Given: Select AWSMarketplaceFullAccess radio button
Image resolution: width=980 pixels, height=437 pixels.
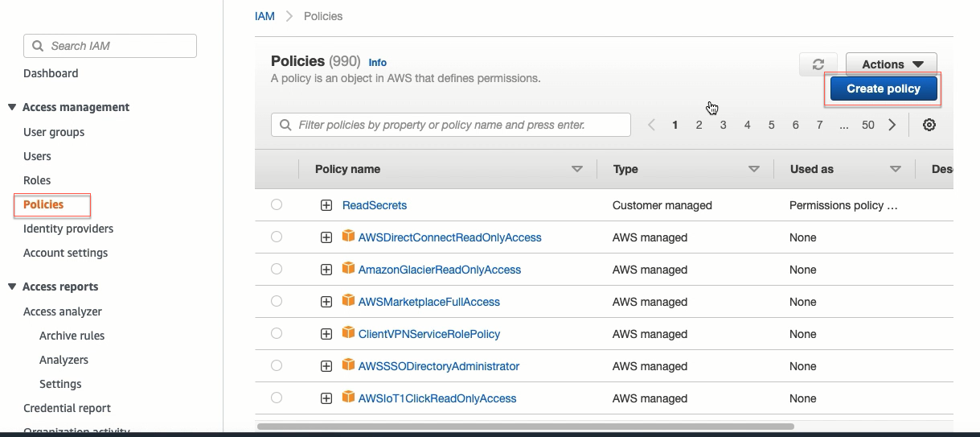Looking at the screenshot, I should pyautogui.click(x=277, y=301).
